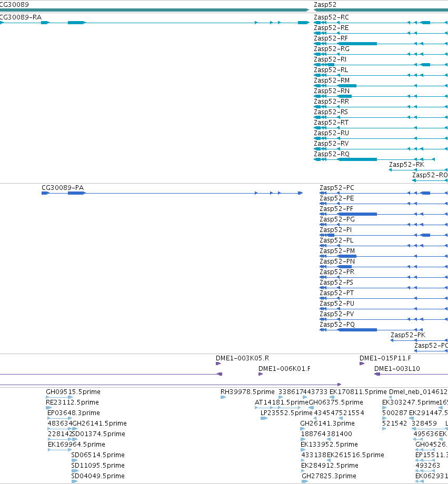Viewport: 448px width, 484px height.
Task: Click the SD06514.5prime EST label
Action: [97, 455]
